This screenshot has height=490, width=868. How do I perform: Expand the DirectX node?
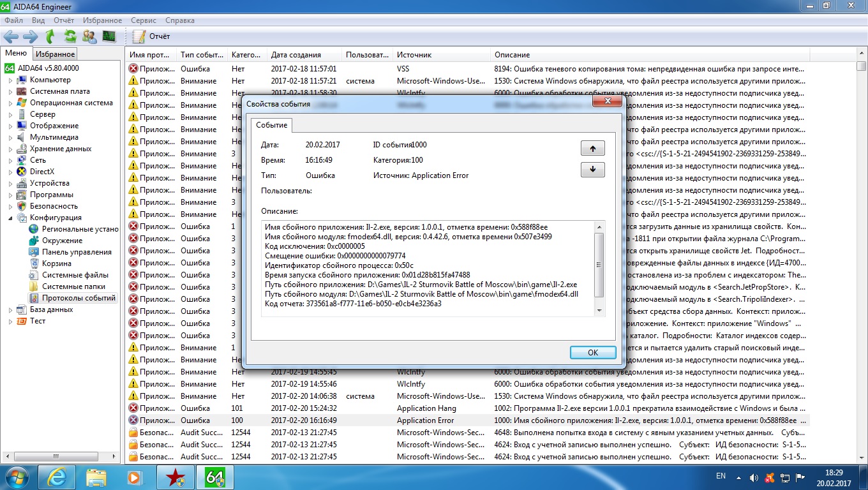coord(10,172)
